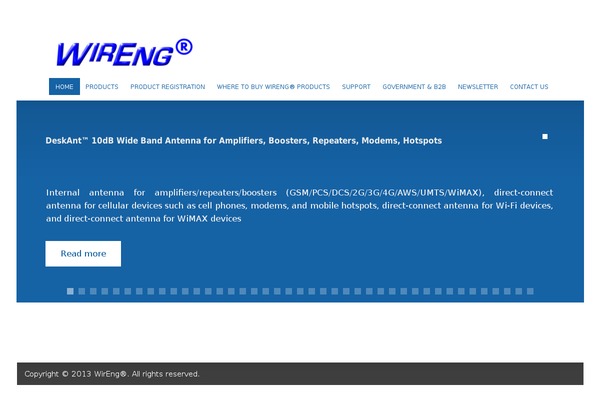The width and height of the screenshot is (600, 400).
Task: Click the WirEng logo
Action: 124,52
